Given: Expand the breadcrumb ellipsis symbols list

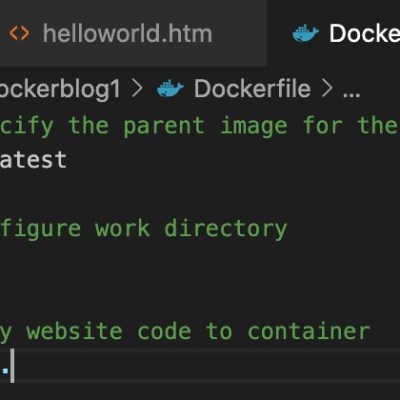Looking at the screenshot, I should 351,95.
